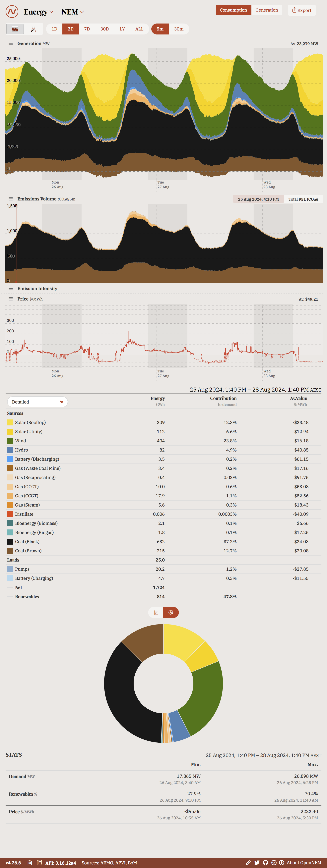The height and width of the screenshot is (868, 327).
Task: Open the Energy view dropdown
Action: pyautogui.click(x=38, y=12)
